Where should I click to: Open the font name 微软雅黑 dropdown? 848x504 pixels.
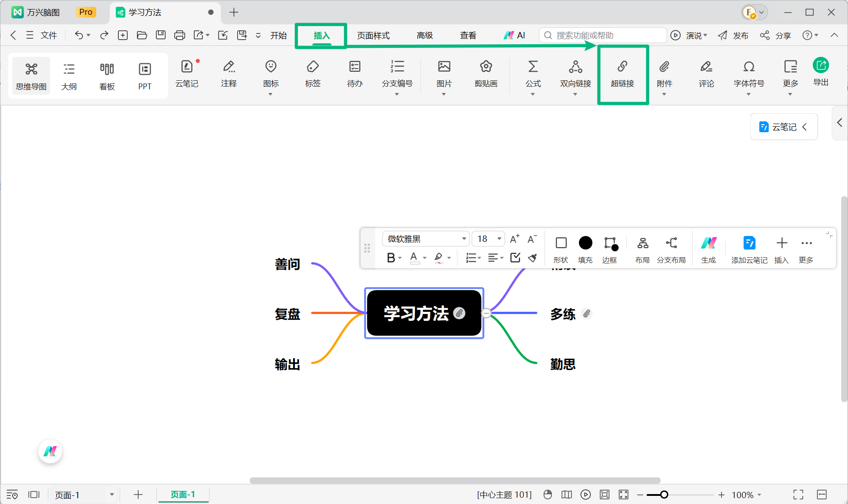(x=425, y=239)
